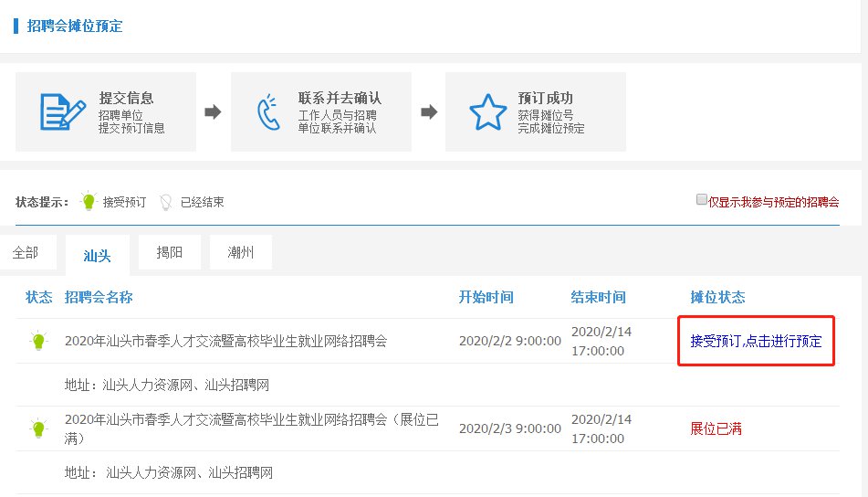Click the red 展位已满 status text
Viewport: 868px width, 497px height.
(x=716, y=428)
